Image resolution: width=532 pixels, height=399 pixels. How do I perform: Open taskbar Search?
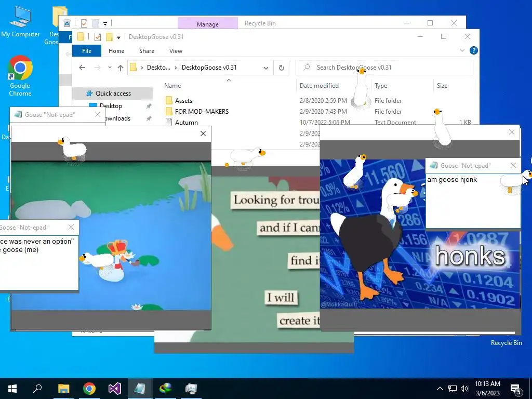(x=37, y=389)
